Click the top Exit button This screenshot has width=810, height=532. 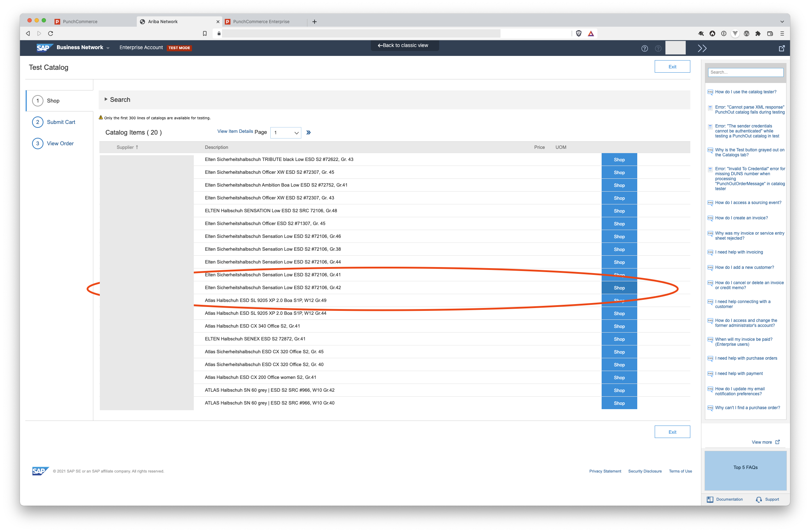tap(672, 67)
